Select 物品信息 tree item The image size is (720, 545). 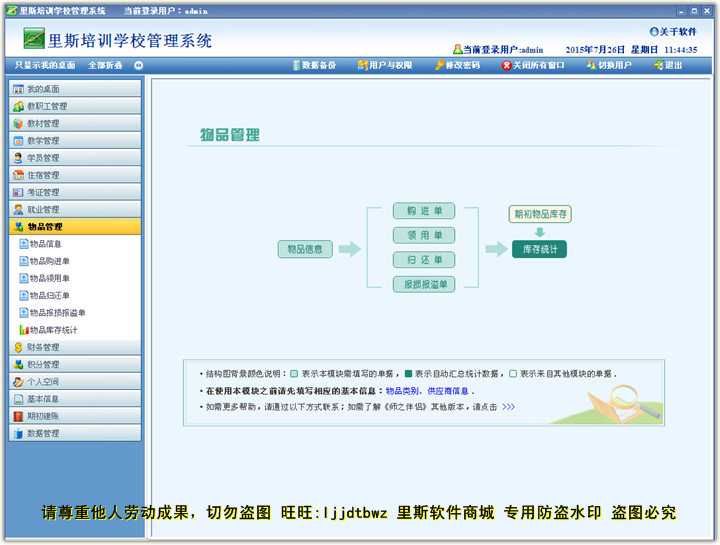(x=45, y=244)
